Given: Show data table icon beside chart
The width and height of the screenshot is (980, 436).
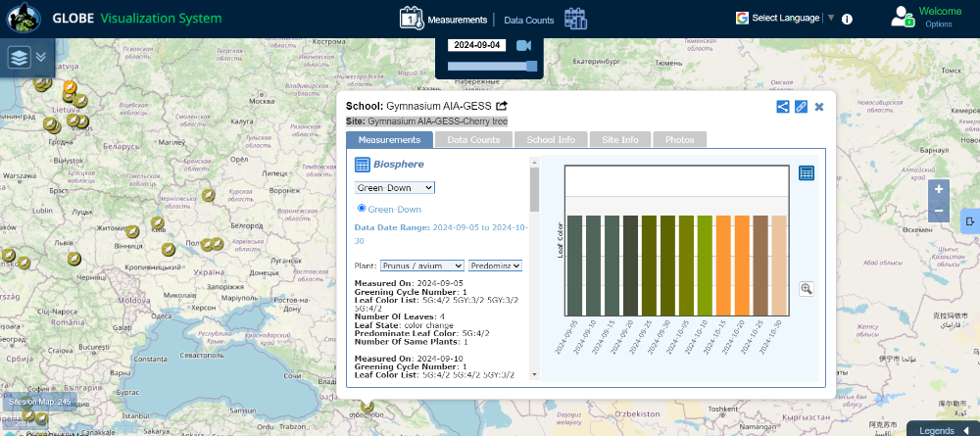Looking at the screenshot, I should point(807,173).
